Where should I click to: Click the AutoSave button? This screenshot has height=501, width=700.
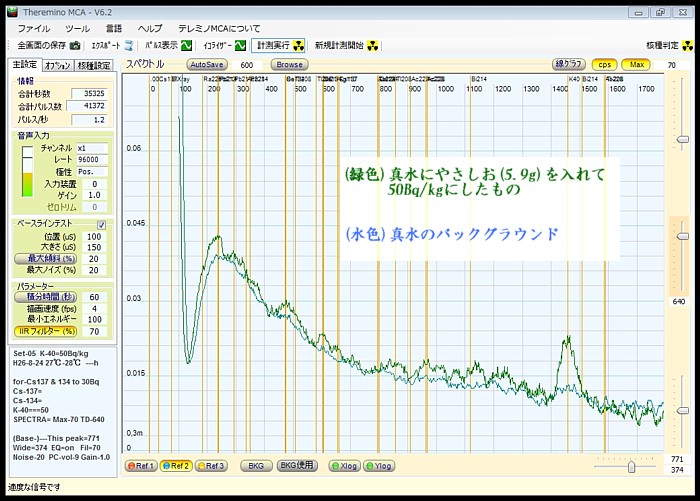pos(207,65)
